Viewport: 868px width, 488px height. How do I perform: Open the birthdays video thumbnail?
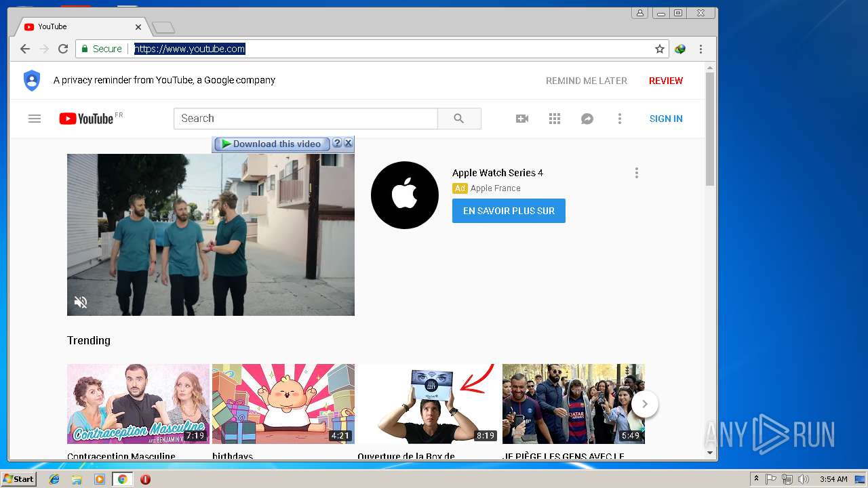pyautogui.click(x=283, y=404)
